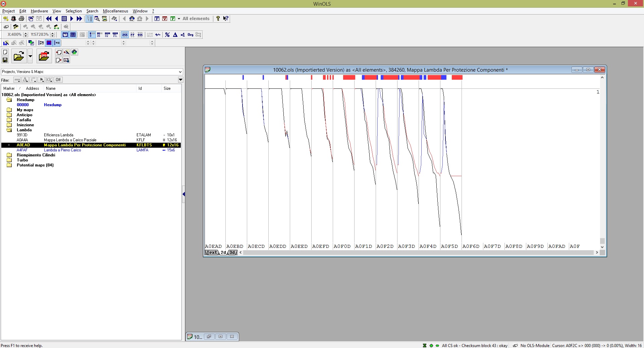The height and width of the screenshot is (348, 644).
Task: Click the green P project button
Action: pos(173,19)
